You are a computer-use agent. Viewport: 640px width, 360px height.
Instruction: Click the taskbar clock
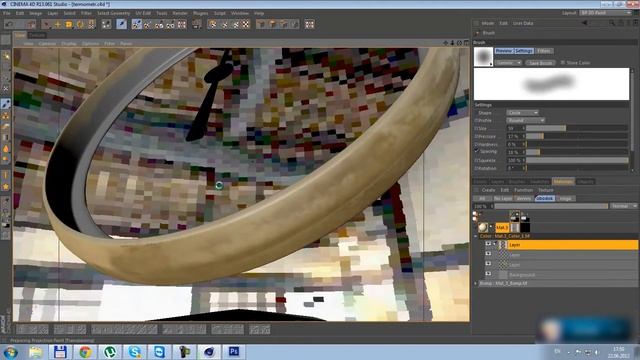click(618, 352)
